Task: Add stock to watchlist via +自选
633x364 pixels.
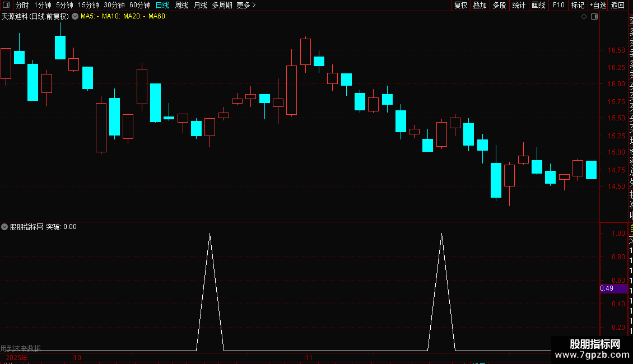Action: tap(598, 5)
